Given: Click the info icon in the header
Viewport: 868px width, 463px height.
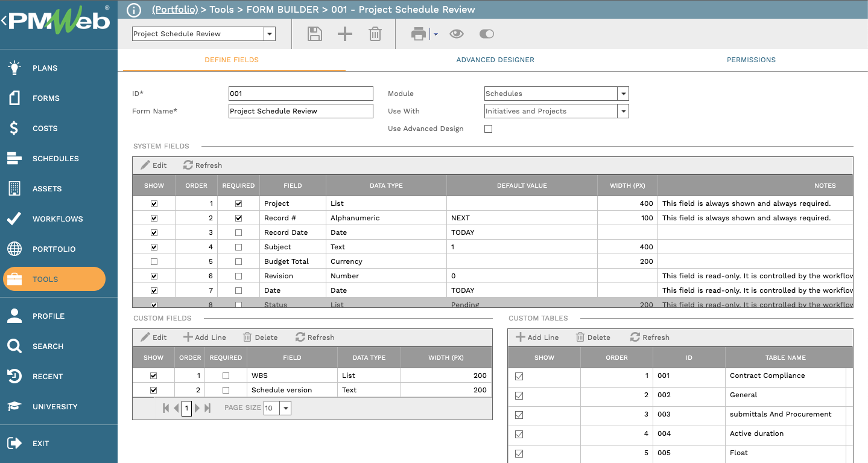Looking at the screenshot, I should pyautogui.click(x=134, y=10).
